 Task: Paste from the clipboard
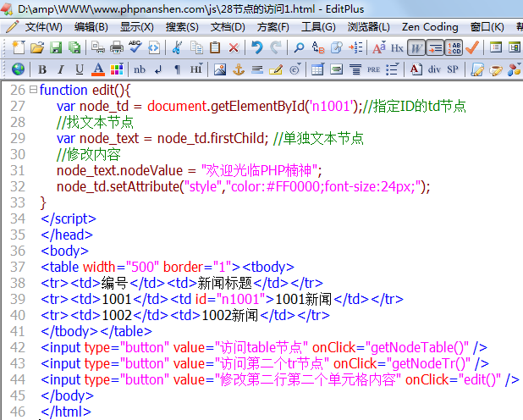[x=215, y=47]
